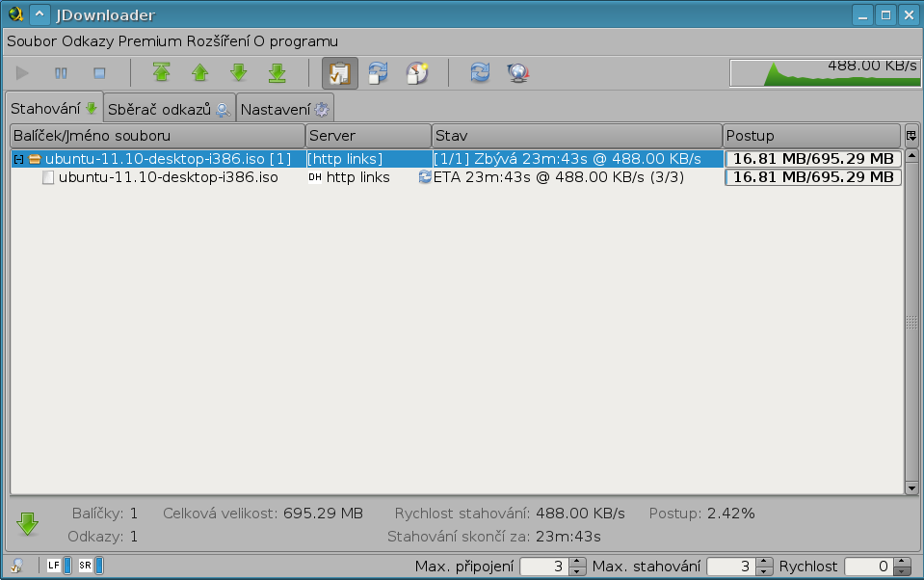924x580 pixels.
Task: Open the Rozšíření menu
Action: (218, 41)
